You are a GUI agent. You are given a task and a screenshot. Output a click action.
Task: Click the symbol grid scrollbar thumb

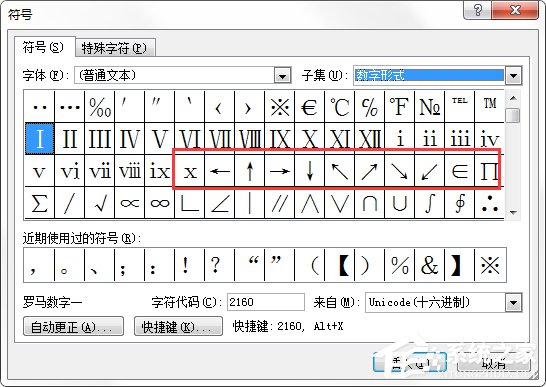point(513,115)
